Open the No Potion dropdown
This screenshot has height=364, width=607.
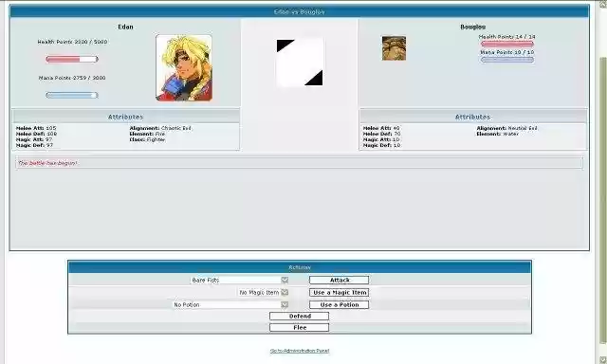(230, 305)
